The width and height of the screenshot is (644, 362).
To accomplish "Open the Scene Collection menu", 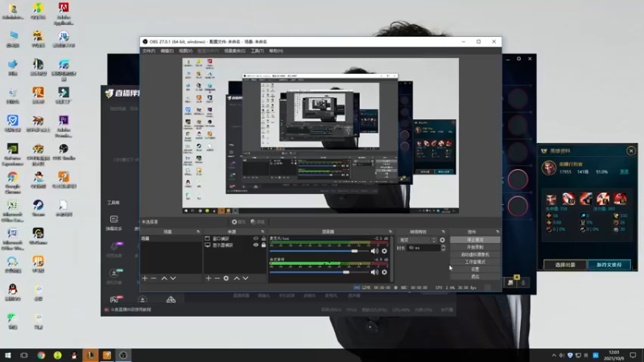I will click(x=235, y=51).
